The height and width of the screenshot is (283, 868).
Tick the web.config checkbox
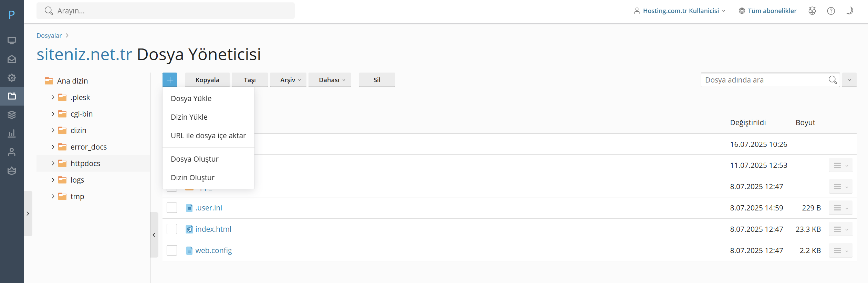coord(172,250)
